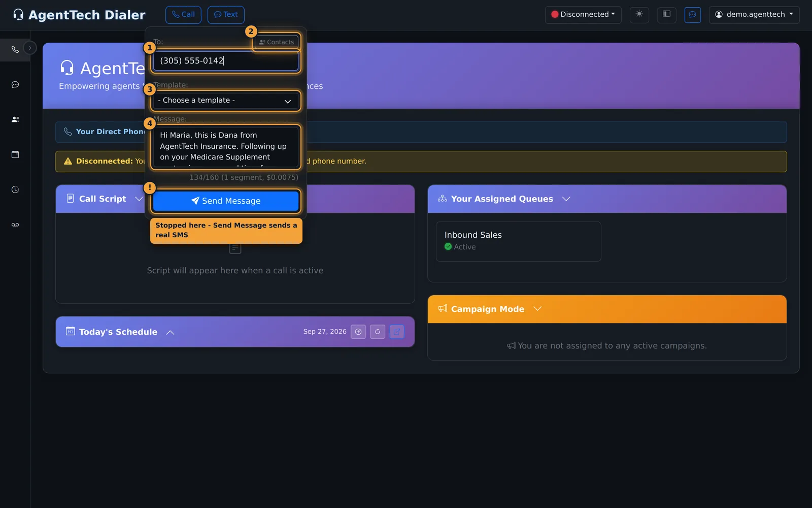Add a new schedule item with plus icon
Viewport: 812px width, 508px height.
358,332
